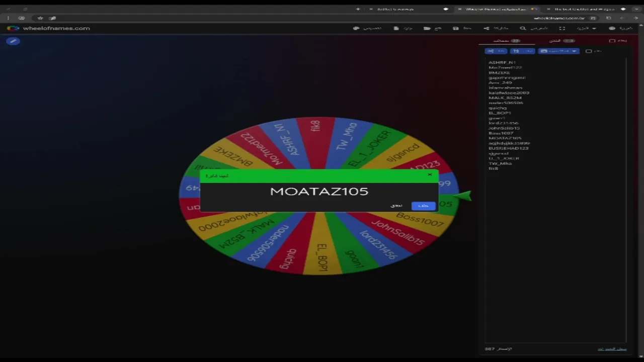This screenshot has width=644, height=362.
Task: Click the New wheel file icon
Action: (x=396, y=28)
